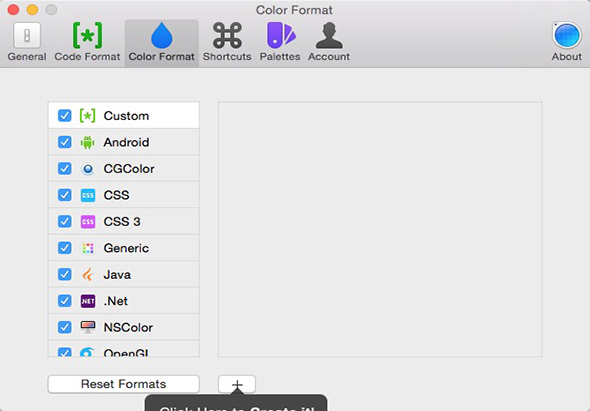Viewport: 590px width, 411px height.
Task: Click the green Custom bracket icon
Action: pos(88,116)
